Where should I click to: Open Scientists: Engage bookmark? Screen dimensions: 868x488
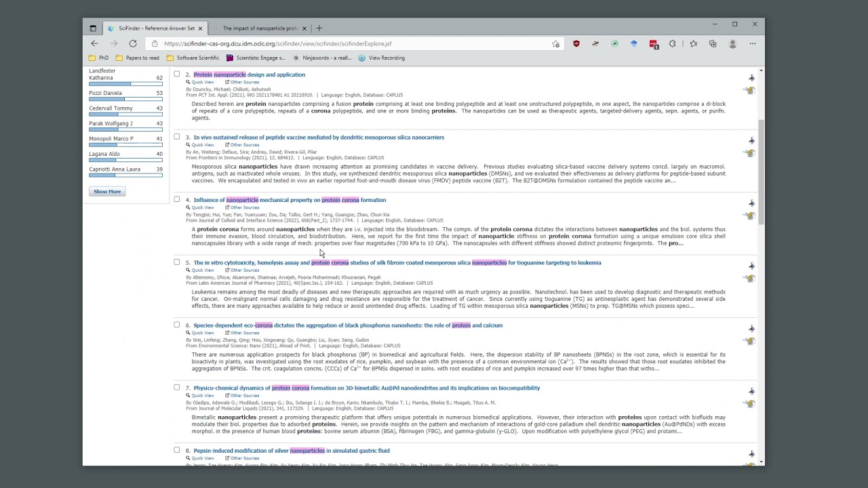256,58
